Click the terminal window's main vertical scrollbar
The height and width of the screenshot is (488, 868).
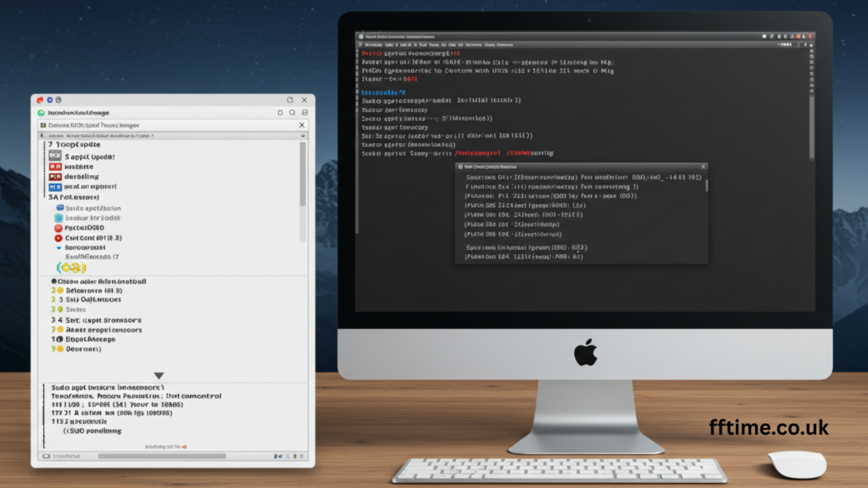[811, 127]
